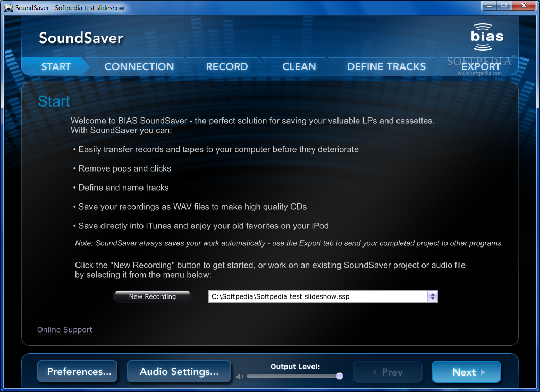Screen dimensions: 540x392
Task: Click the project path field showing slideshow.ssp
Action: point(318,297)
